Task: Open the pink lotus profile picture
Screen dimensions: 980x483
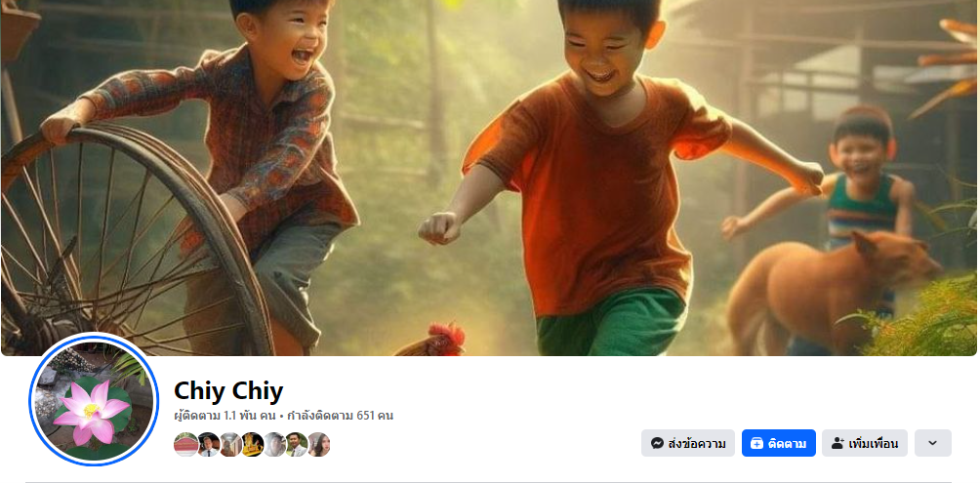Action: point(94,400)
